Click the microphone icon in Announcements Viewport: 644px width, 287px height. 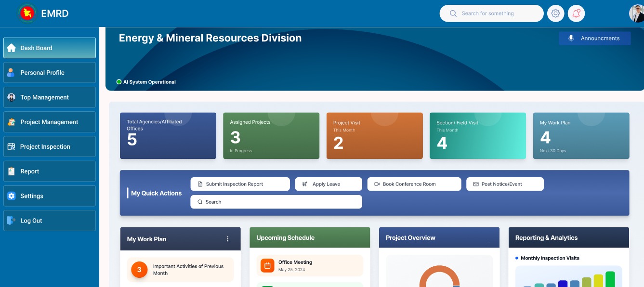571,38
